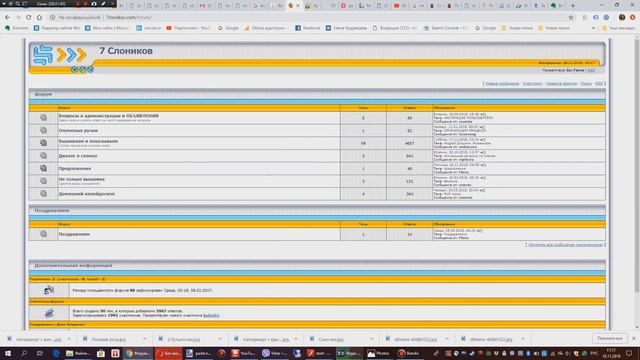Viewport: 640px width, 360px height.
Task: Expand options for download Синички.jpg
Action: pyautogui.click(x=371, y=339)
